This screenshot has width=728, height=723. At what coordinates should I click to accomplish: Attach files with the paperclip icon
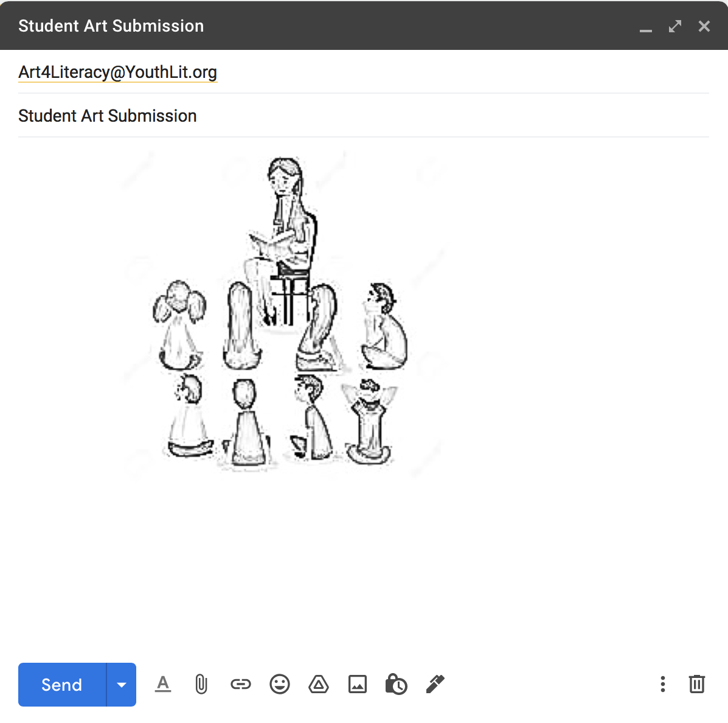tap(201, 684)
